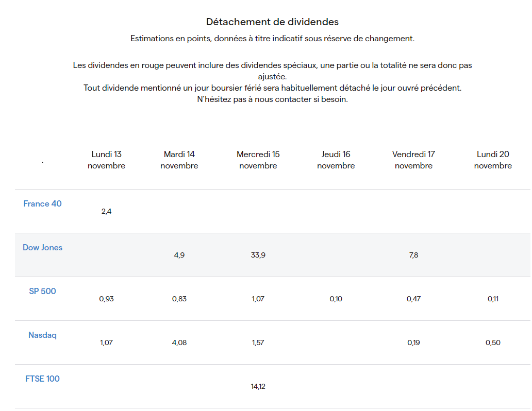
Task: Select Nasdaq value 0,19
Action: [413, 342]
